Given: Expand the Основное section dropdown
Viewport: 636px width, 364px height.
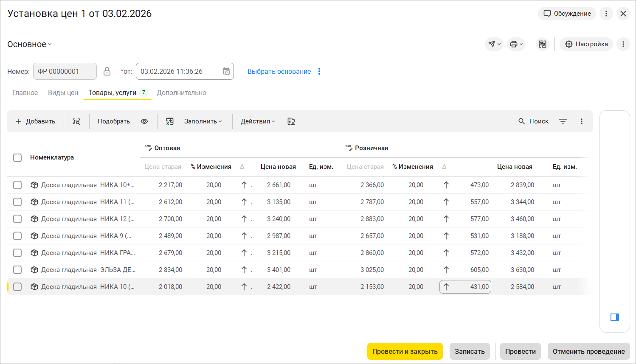Looking at the screenshot, I should [x=29, y=45].
